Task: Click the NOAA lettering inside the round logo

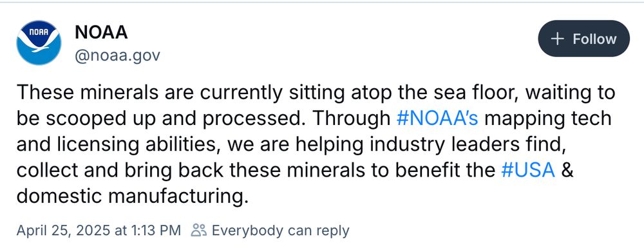Action: point(39,32)
